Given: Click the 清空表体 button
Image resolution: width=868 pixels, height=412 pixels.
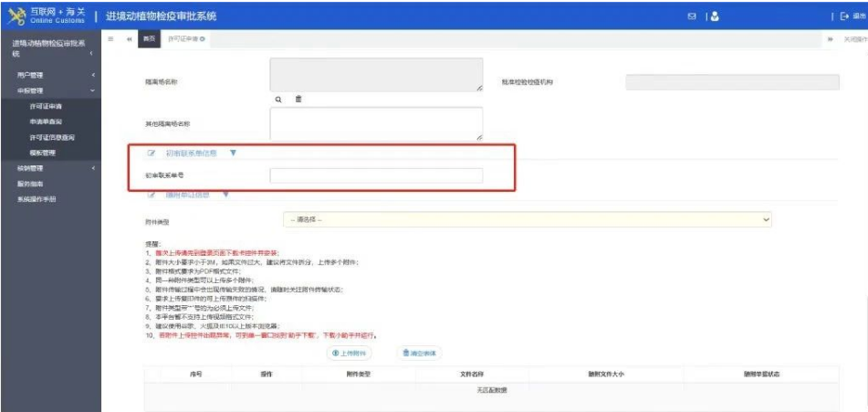Looking at the screenshot, I should point(421,353).
